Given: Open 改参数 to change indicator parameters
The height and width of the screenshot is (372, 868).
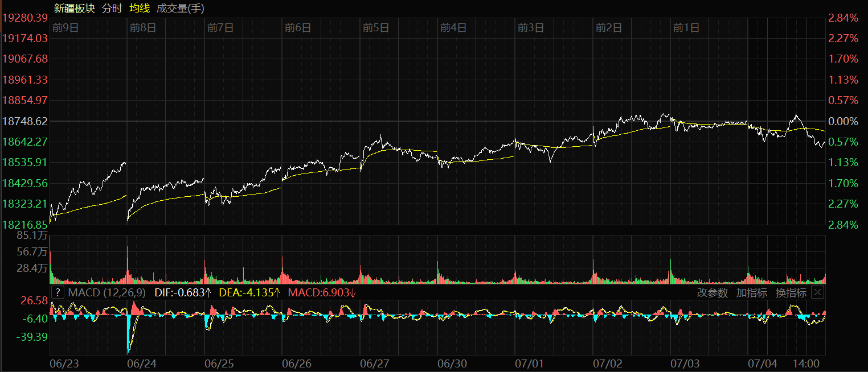Looking at the screenshot, I should click(712, 293).
